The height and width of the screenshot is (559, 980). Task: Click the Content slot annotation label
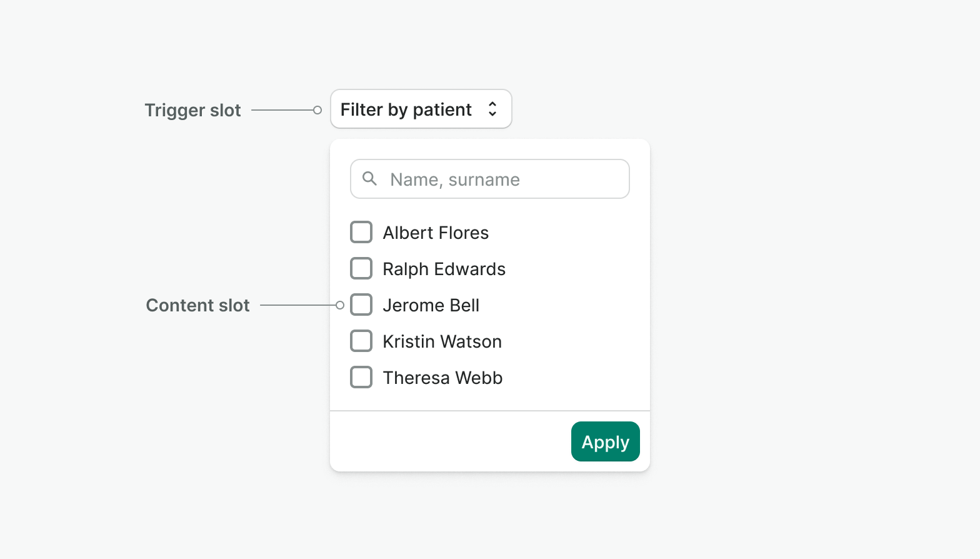tap(197, 306)
